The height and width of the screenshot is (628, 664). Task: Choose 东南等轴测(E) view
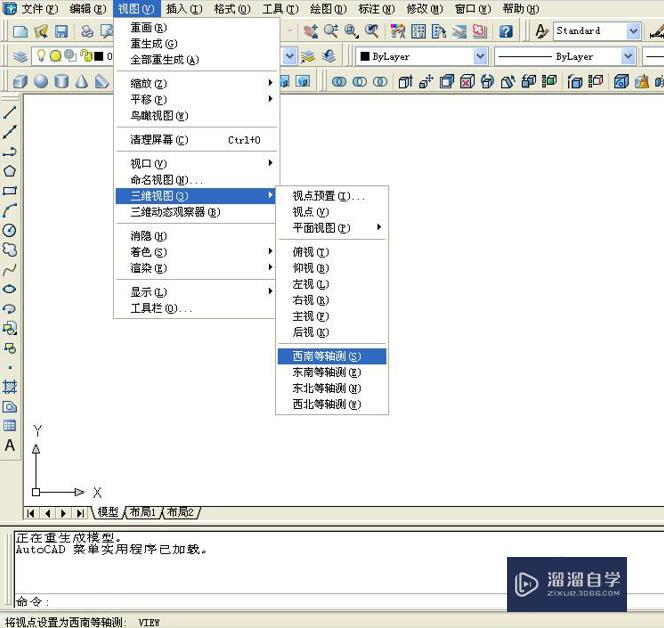click(x=332, y=372)
